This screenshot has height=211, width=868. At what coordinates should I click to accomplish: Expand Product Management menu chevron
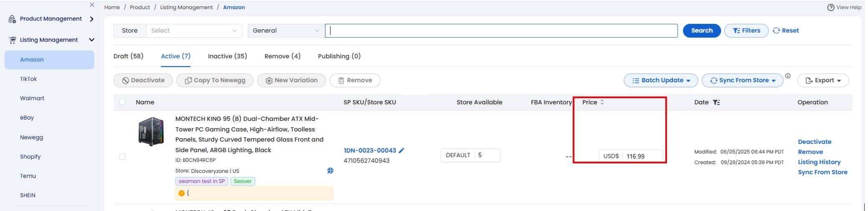(x=91, y=19)
